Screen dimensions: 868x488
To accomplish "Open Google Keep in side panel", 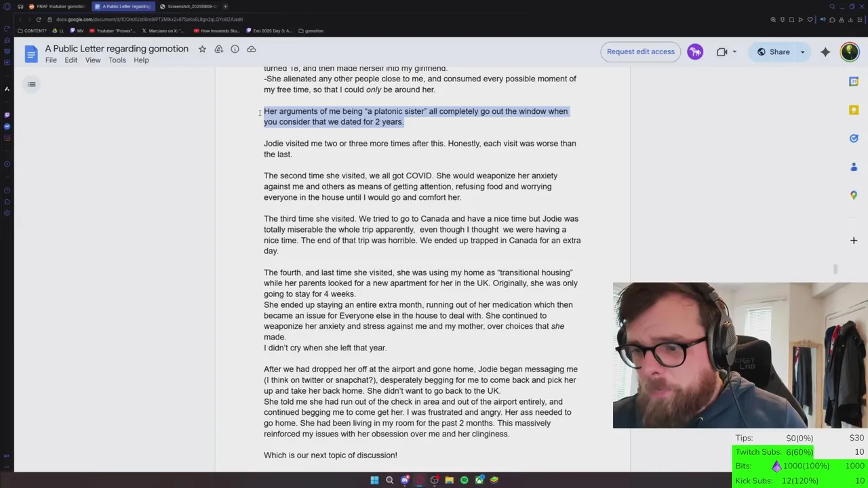I will (x=854, y=110).
